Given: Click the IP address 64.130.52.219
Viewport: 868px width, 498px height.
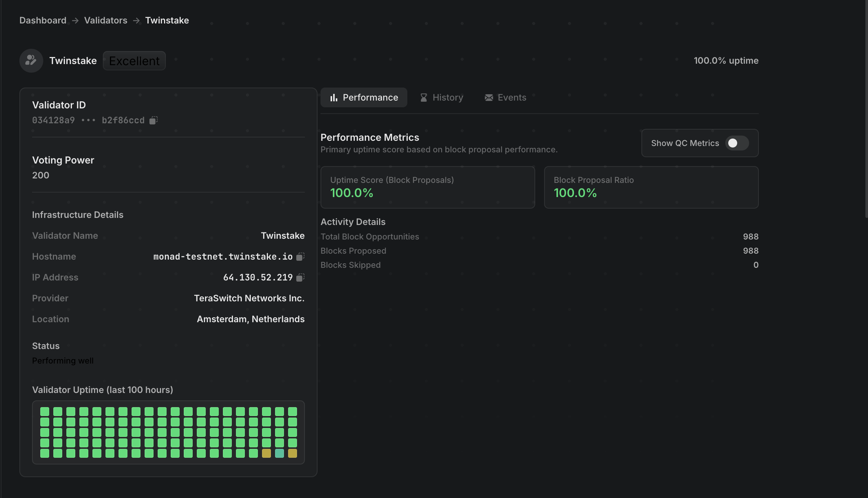Looking at the screenshot, I should point(258,277).
